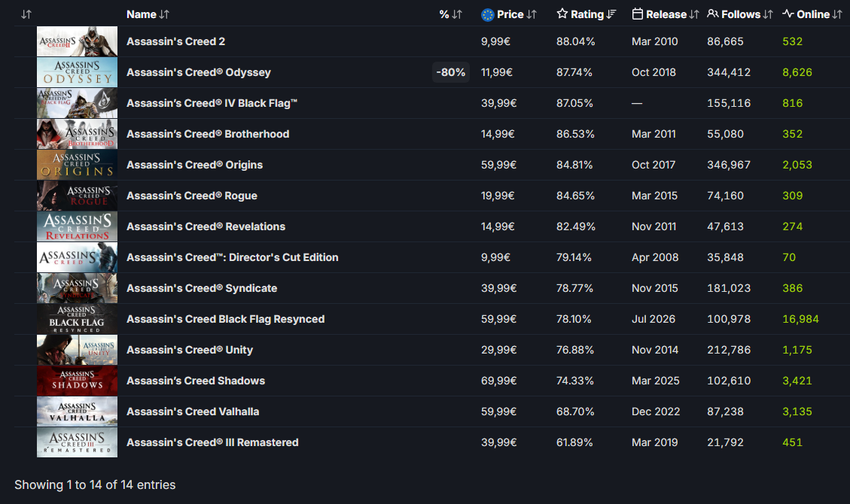Select follows count 346,967
The height and width of the screenshot is (504, 850).
coord(729,165)
